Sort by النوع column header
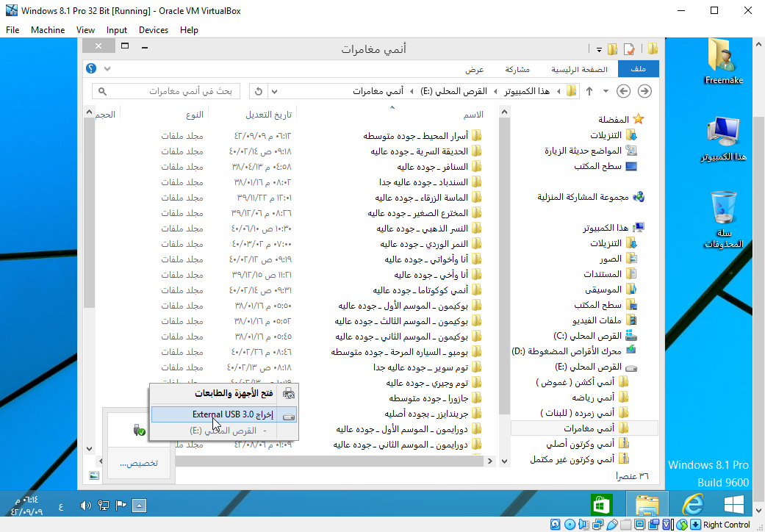 194,115
